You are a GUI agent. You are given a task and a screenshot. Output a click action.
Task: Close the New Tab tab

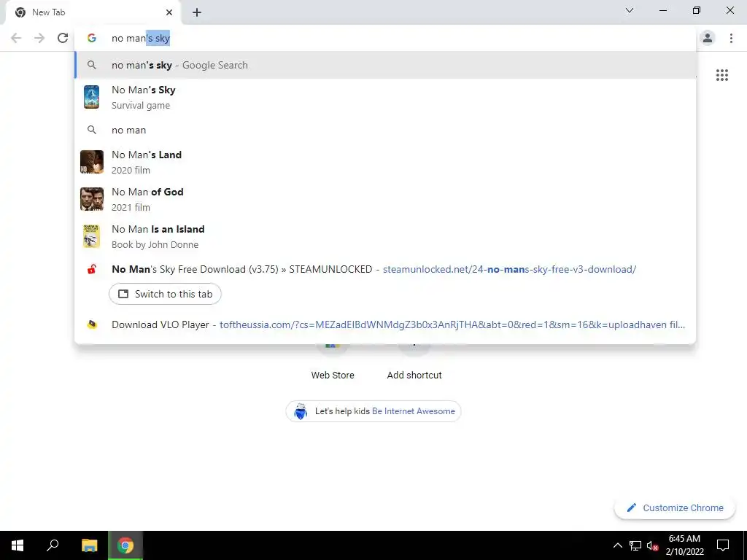point(169,12)
